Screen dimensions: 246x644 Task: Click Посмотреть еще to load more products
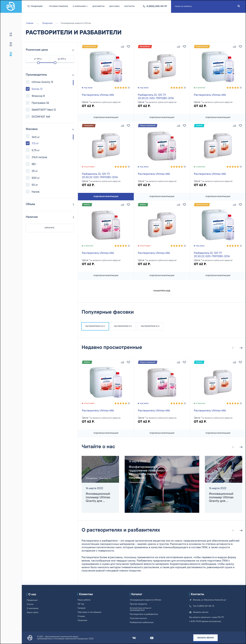162,291
